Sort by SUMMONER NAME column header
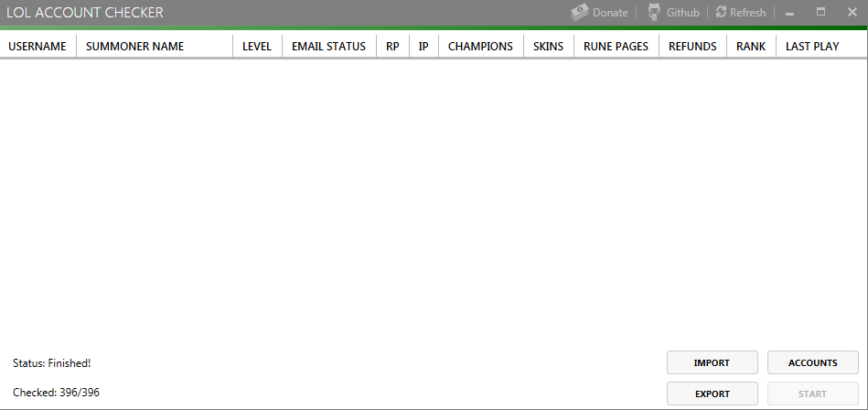868x410 pixels. click(x=155, y=47)
